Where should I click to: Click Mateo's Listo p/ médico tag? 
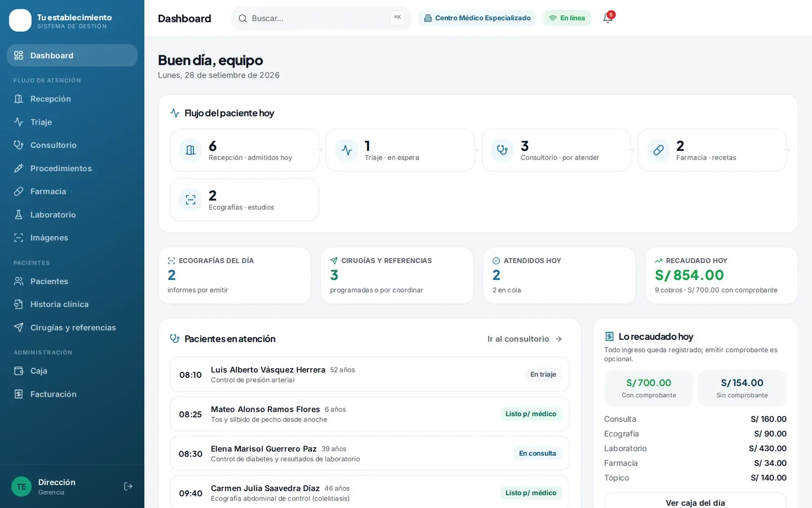(x=531, y=414)
